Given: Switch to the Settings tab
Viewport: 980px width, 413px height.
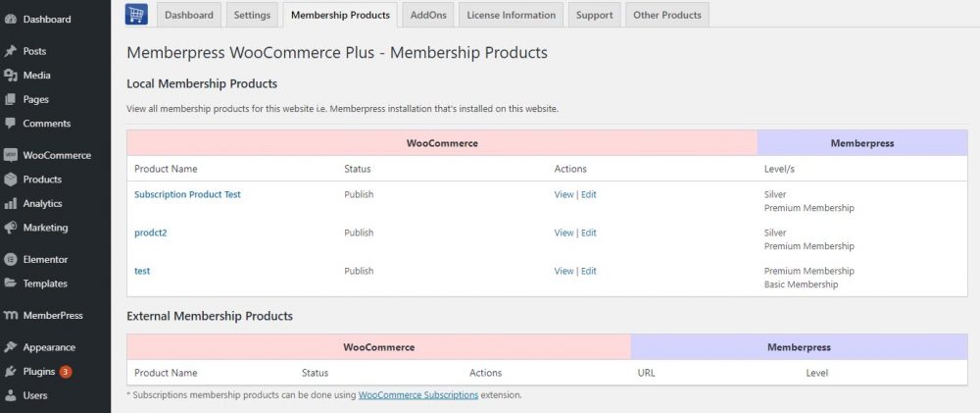Looking at the screenshot, I should click(x=253, y=15).
